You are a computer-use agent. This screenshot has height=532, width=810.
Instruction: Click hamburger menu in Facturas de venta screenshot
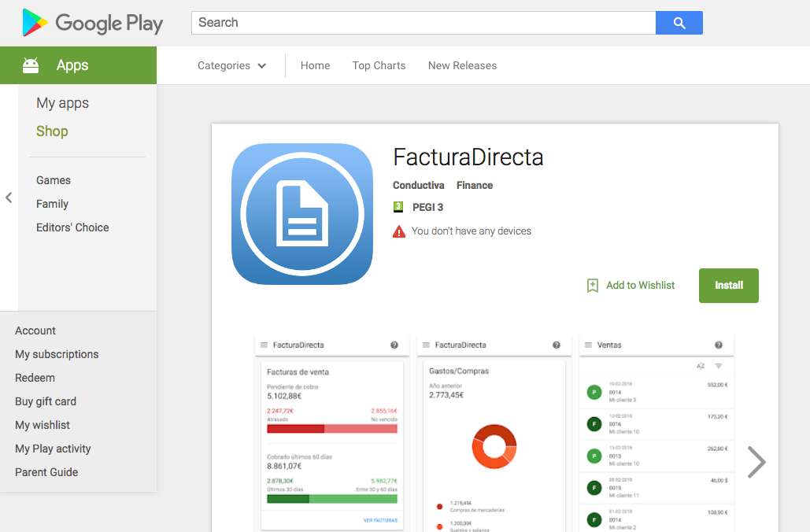[x=264, y=345]
